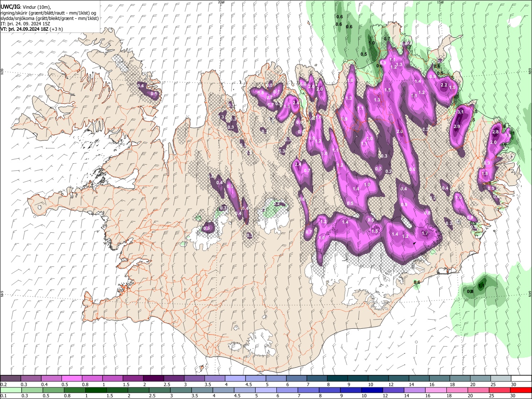Click the '2.2' precipitation value on the map

443,85
